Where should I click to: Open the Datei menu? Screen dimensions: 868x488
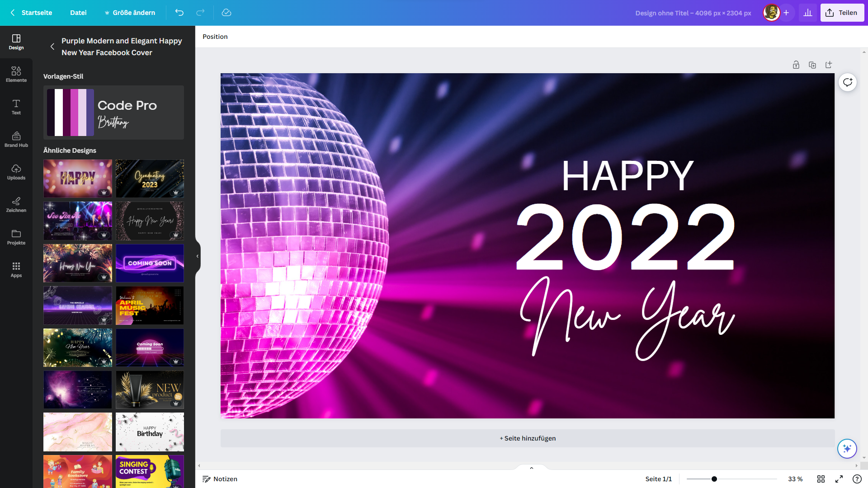[78, 13]
